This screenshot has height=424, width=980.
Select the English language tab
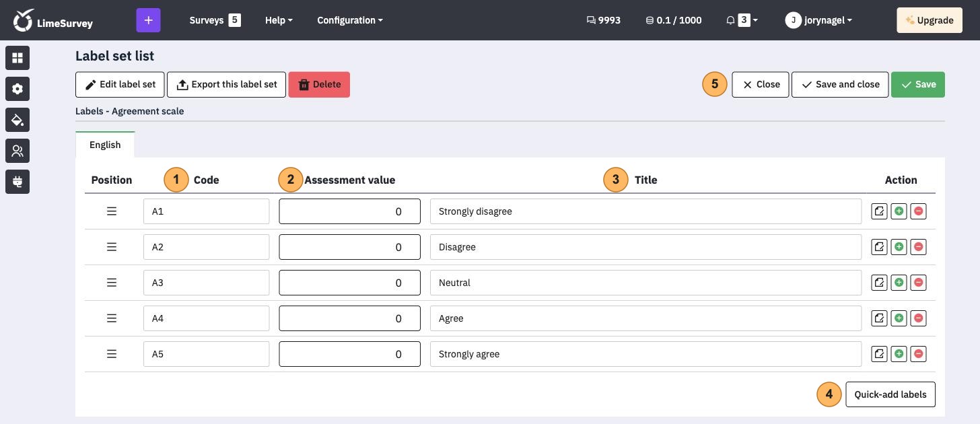105,145
